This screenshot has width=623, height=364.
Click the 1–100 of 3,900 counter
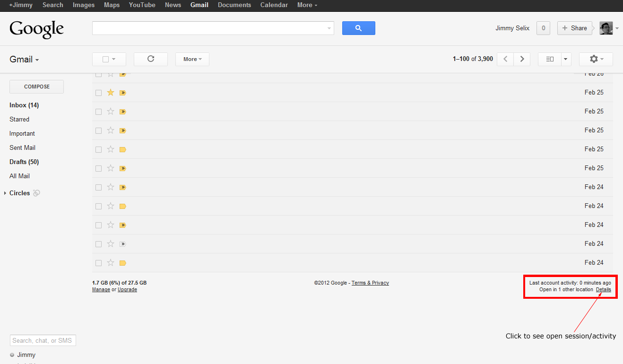click(x=473, y=59)
